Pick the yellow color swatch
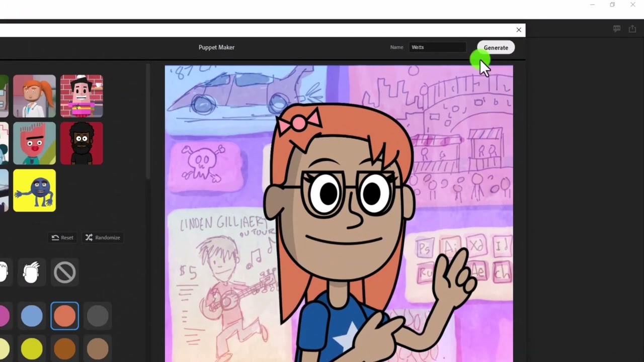This screenshot has height=362, width=644. [x=32, y=349]
